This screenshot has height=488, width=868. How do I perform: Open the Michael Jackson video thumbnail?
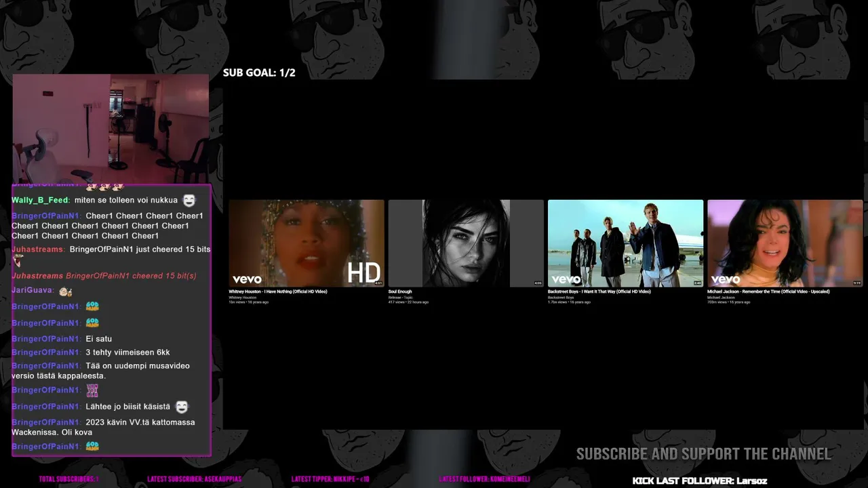tap(785, 243)
